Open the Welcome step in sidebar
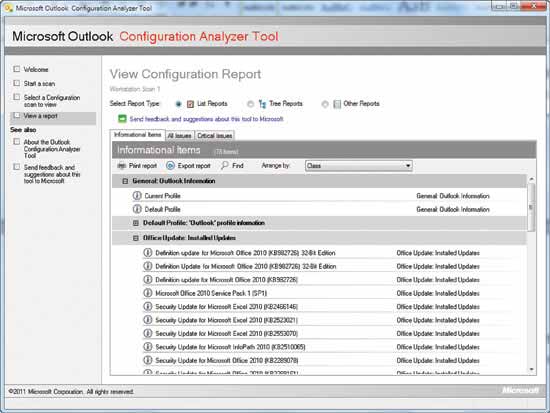The image size is (550, 413). point(36,69)
